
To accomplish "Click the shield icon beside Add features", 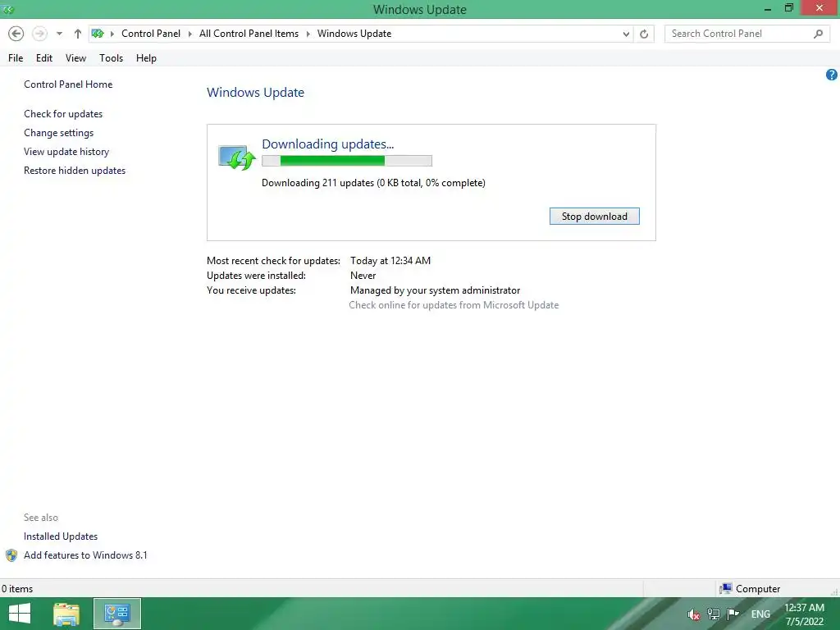I will pyautogui.click(x=11, y=555).
